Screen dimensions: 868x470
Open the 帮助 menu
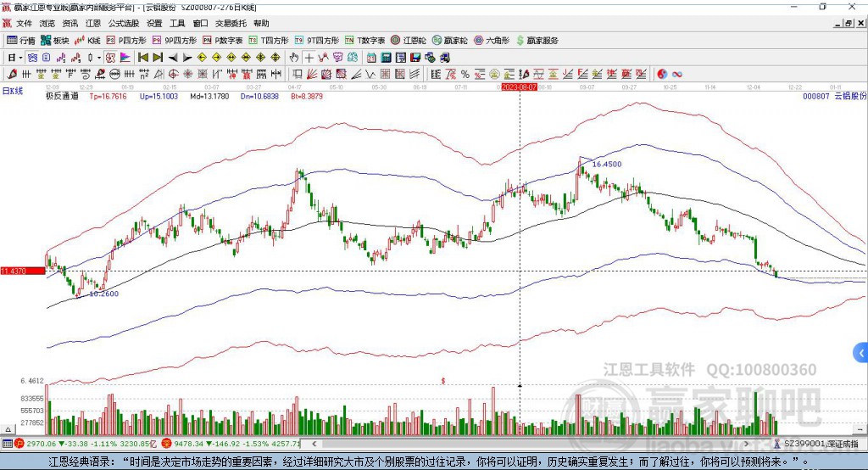(x=261, y=23)
